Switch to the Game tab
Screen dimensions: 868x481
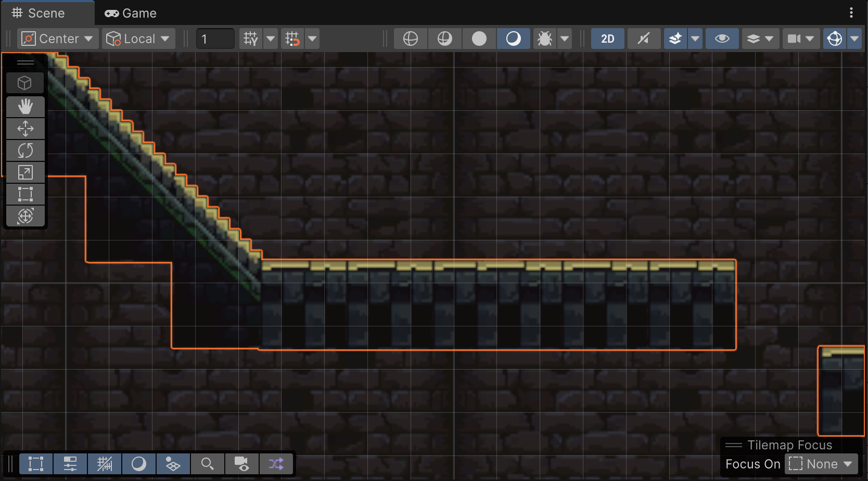click(x=130, y=13)
